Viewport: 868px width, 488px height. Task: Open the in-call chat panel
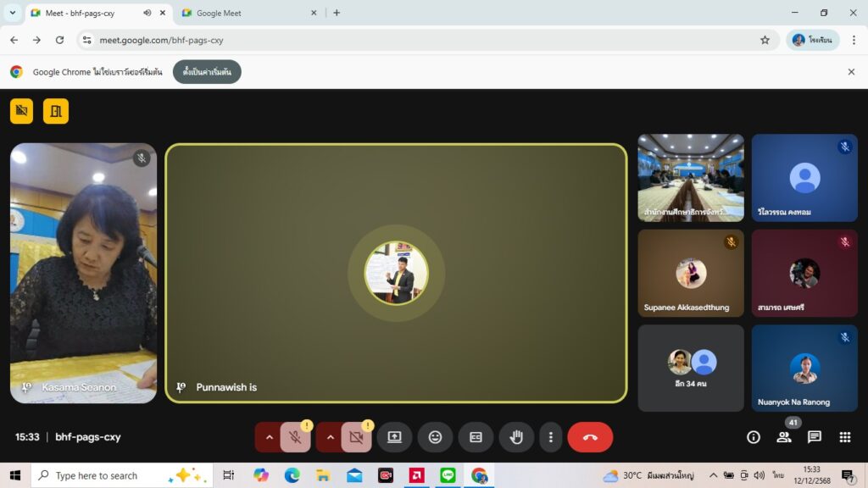tap(814, 437)
